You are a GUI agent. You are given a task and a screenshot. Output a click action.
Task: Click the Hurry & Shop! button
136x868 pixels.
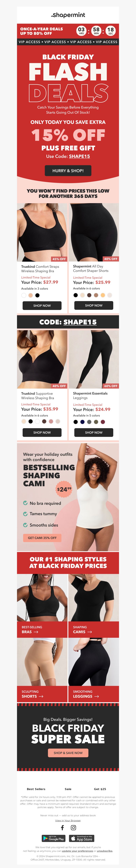click(x=68, y=170)
